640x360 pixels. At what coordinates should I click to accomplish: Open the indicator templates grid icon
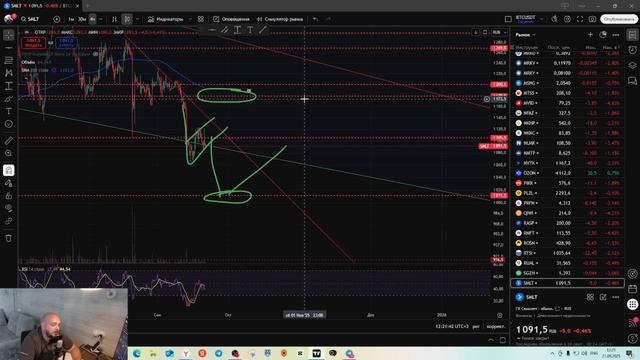[x=201, y=19]
